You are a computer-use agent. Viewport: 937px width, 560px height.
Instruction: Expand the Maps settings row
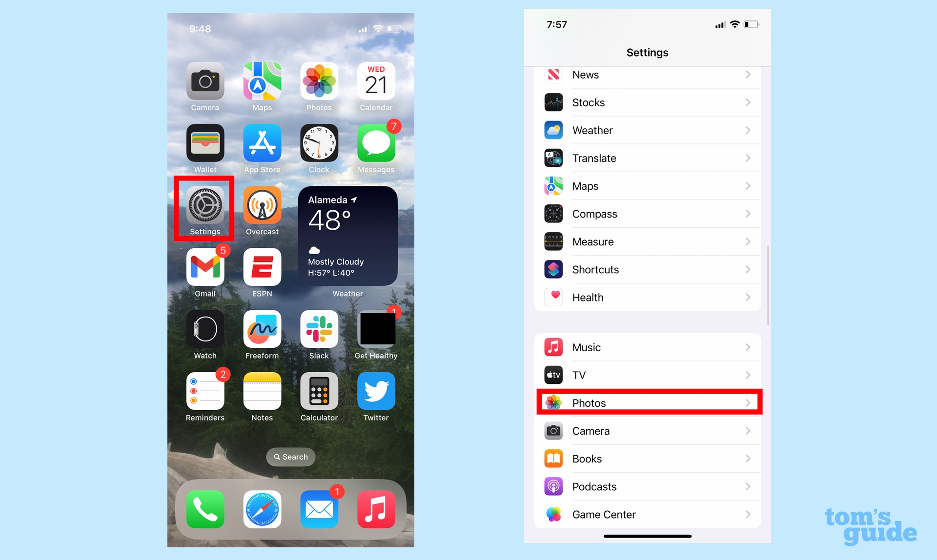pos(648,186)
